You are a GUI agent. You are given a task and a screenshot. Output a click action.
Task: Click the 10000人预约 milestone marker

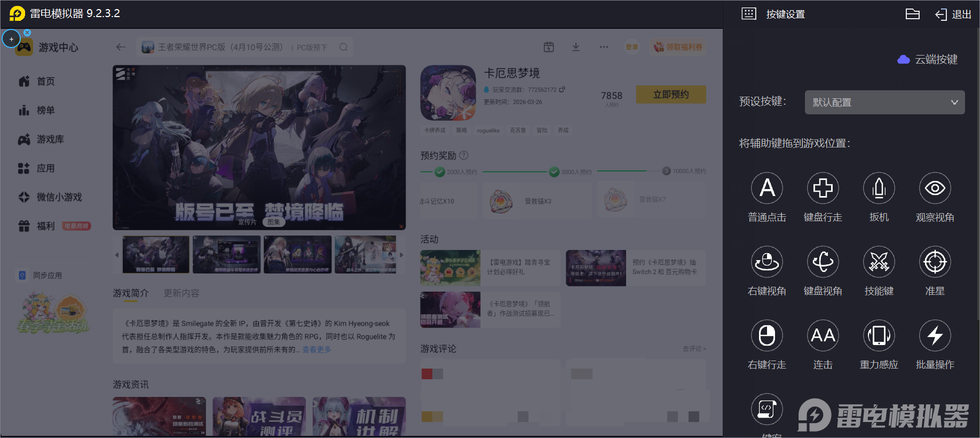coord(666,171)
